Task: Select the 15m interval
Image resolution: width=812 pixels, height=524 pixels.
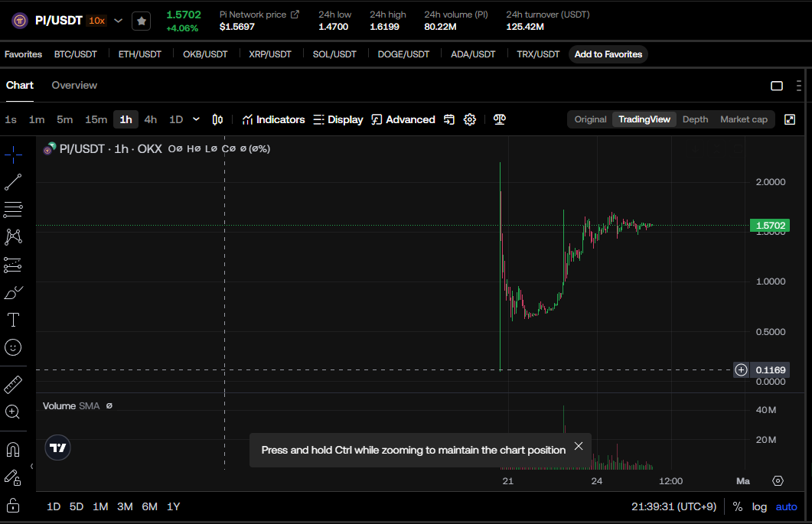Action: coord(96,119)
